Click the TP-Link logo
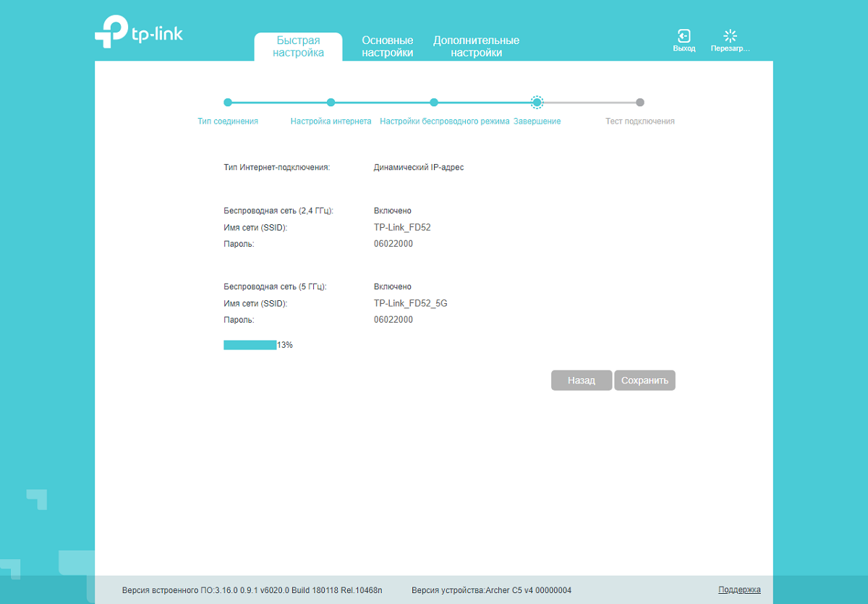Image resolution: width=868 pixels, height=604 pixels. tap(139, 32)
